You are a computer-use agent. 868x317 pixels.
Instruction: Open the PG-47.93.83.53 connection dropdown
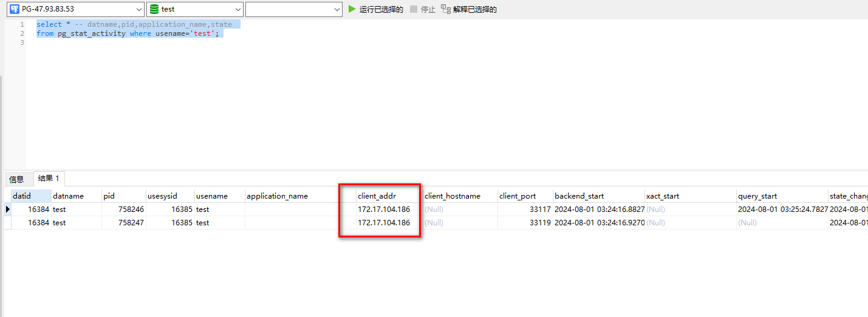click(137, 9)
